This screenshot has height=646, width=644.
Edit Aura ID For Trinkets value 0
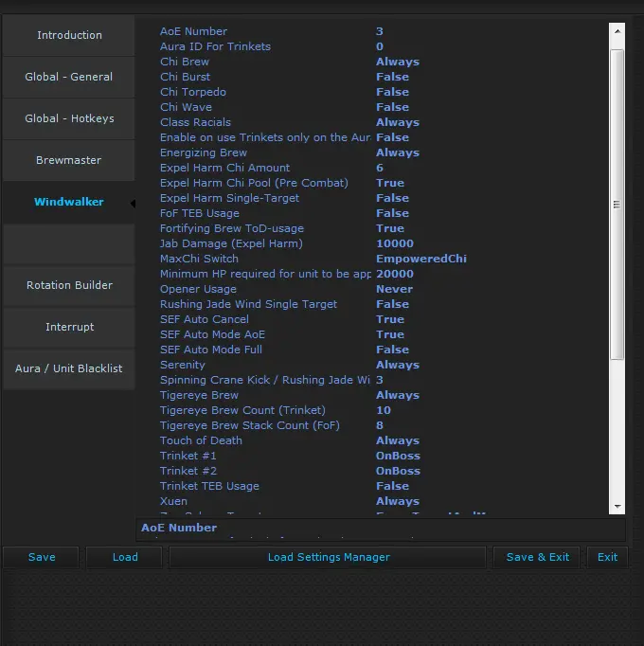(x=380, y=46)
